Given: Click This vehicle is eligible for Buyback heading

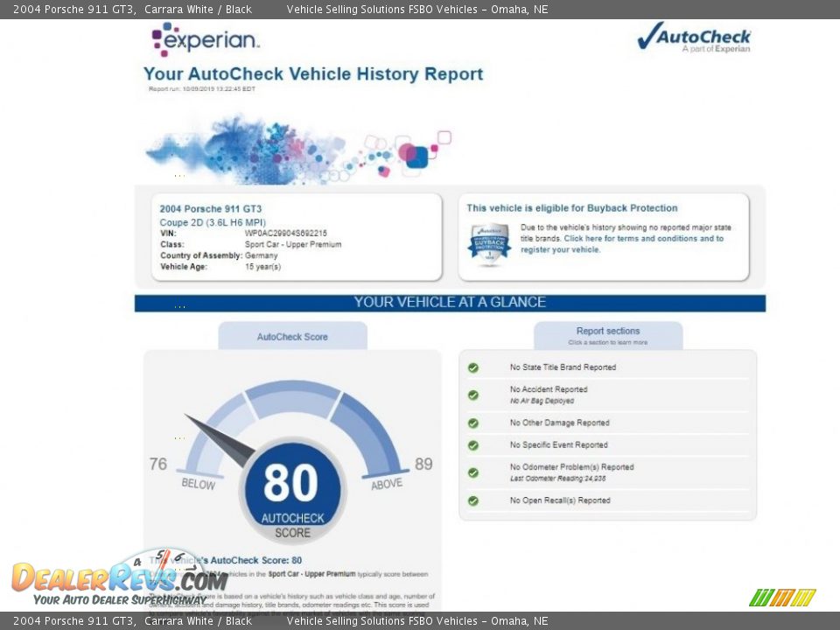Looking at the screenshot, I should [x=572, y=208].
